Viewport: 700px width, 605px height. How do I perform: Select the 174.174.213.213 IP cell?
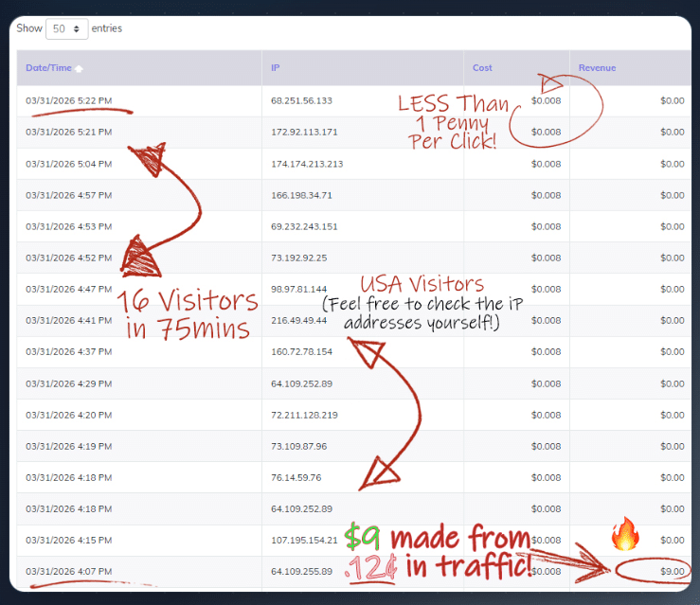[x=307, y=164]
